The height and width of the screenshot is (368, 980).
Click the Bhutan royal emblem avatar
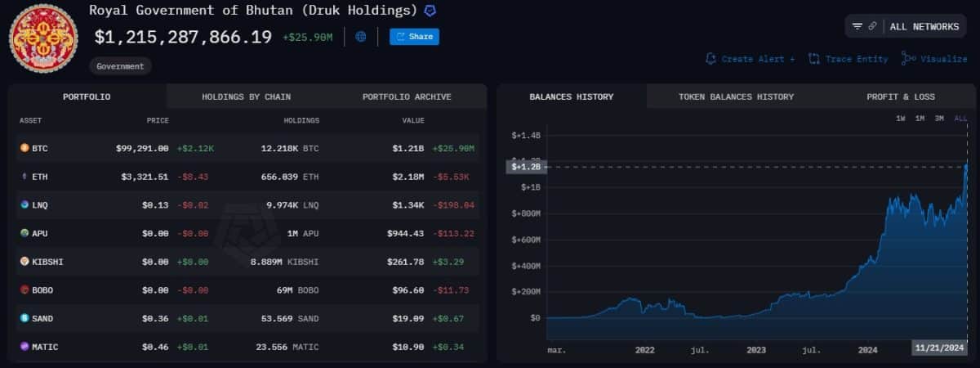[x=44, y=38]
